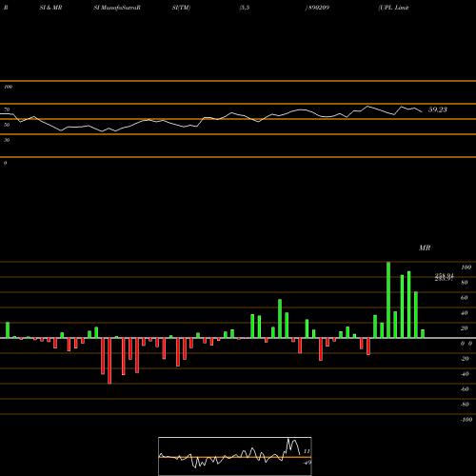The height and width of the screenshot is (476, 476).
Task: Click the RSI axis label 30
Action: click(x=7, y=140)
